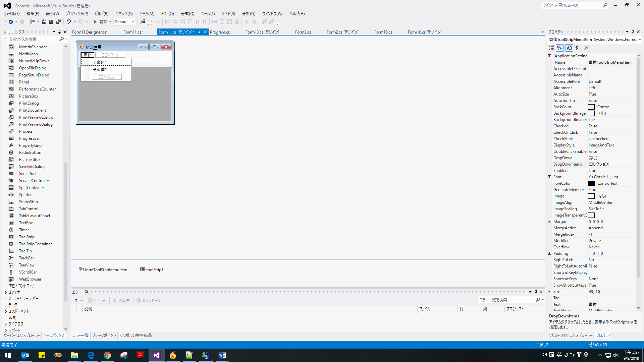Change Checked property value to True

pos(610,126)
